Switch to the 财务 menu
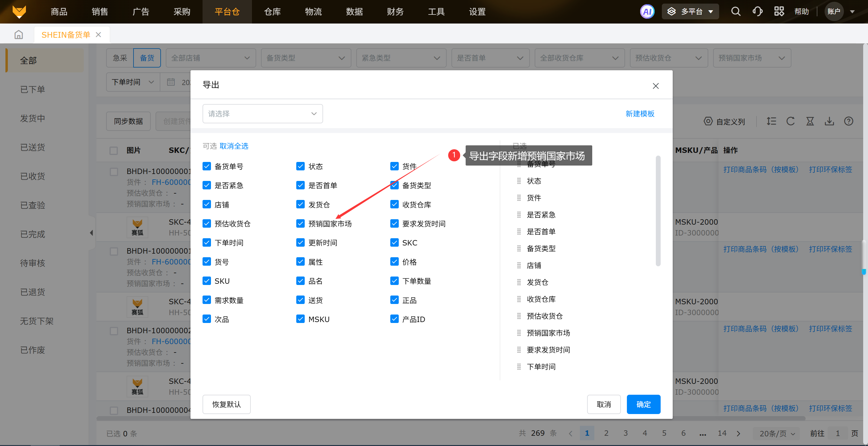This screenshot has width=868, height=446. click(x=395, y=12)
